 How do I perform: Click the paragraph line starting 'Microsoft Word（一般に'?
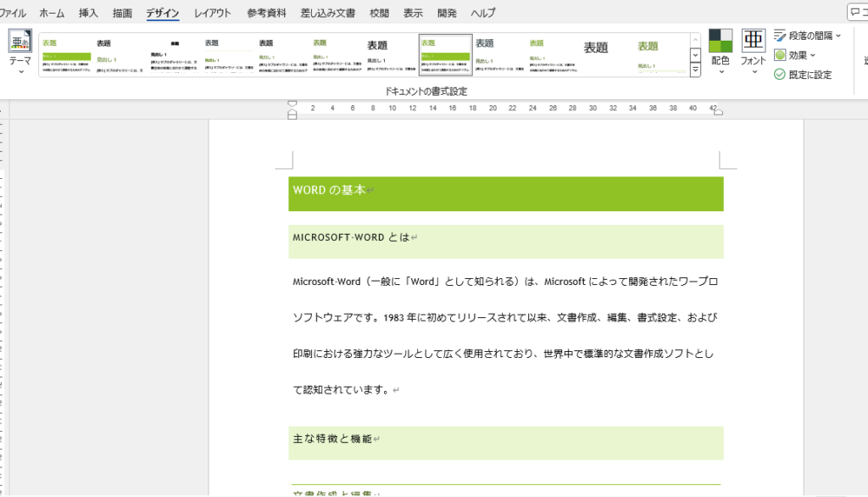(505, 282)
